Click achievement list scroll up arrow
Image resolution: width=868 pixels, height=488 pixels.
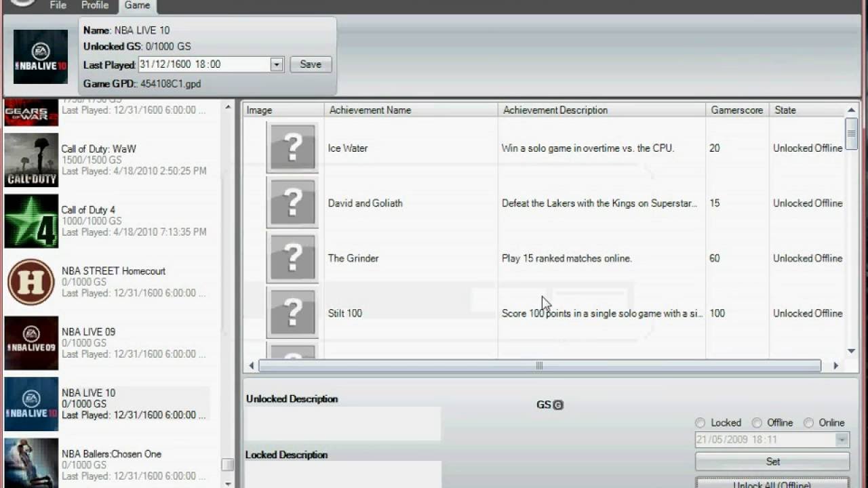pos(852,110)
